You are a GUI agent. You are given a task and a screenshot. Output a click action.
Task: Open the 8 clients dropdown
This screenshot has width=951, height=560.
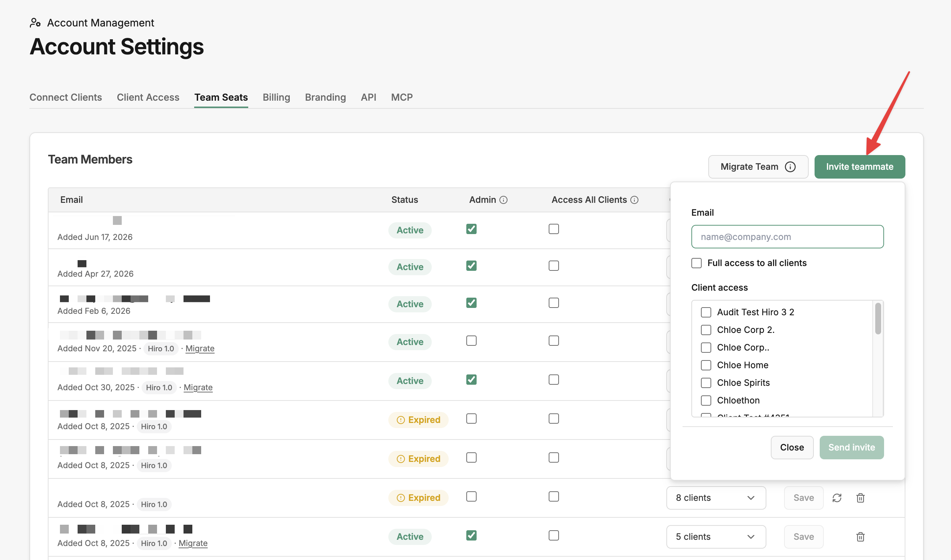pyautogui.click(x=716, y=498)
